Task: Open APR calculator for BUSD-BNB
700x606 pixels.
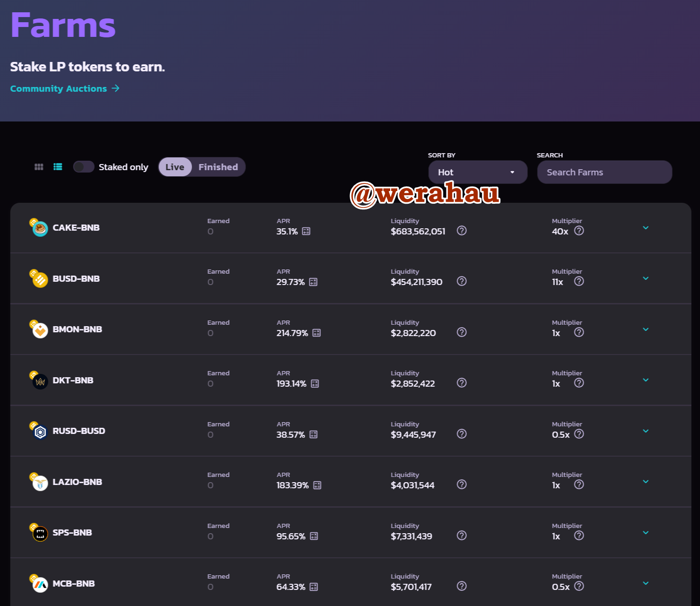Action: point(313,282)
